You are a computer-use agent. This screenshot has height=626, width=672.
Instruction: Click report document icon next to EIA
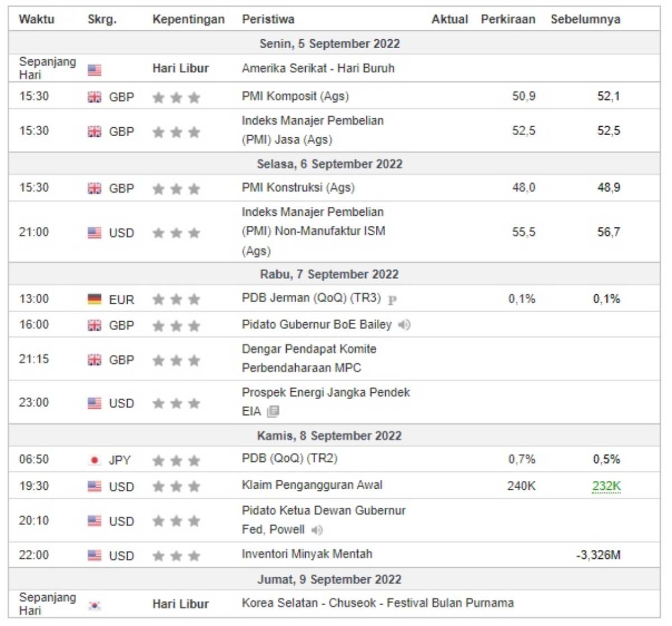click(273, 412)
